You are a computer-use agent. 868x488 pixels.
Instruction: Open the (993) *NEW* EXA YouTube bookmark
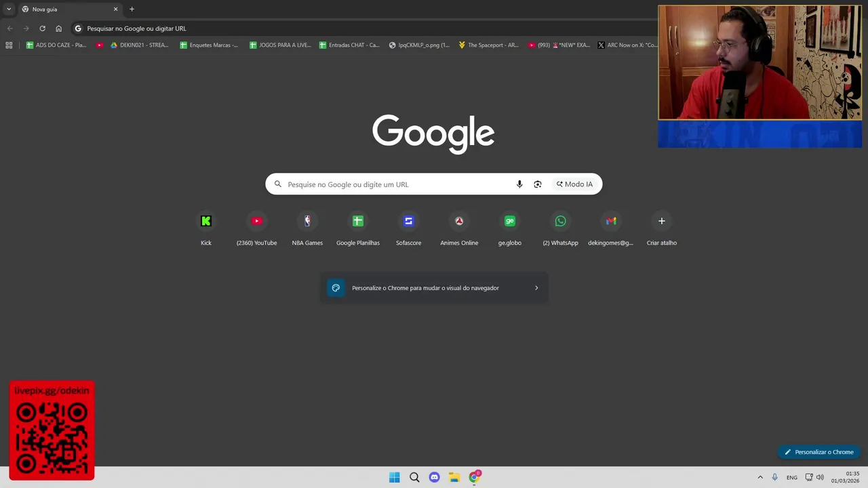click(x=558, y=45)
